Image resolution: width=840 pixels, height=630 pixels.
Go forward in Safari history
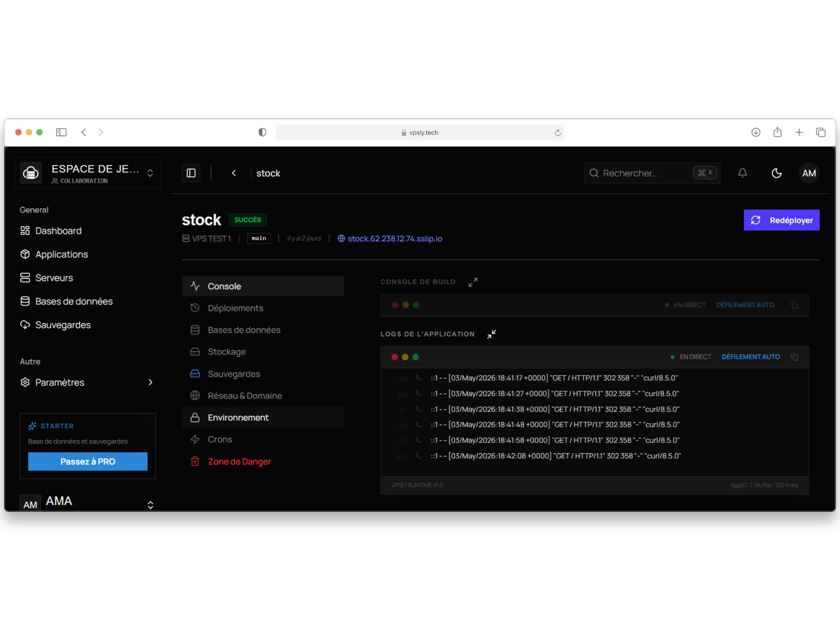click(101, 132)
